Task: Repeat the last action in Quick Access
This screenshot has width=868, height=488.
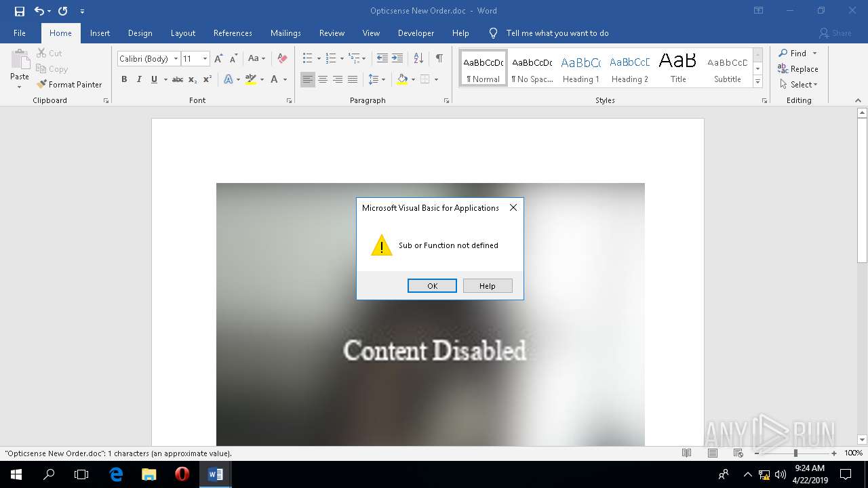Action: pyautogui.click(x=62, y=11)
